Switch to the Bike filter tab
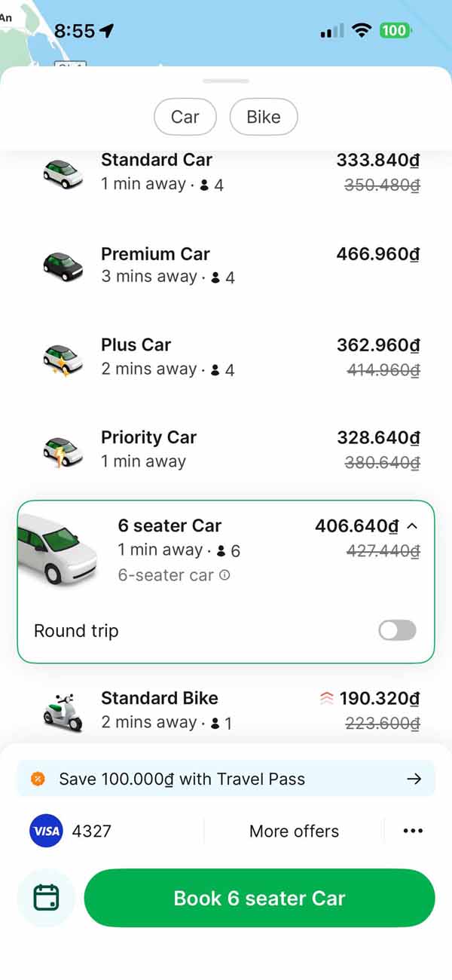The width and height of the screenshot is (452, 980). point(264,117)
